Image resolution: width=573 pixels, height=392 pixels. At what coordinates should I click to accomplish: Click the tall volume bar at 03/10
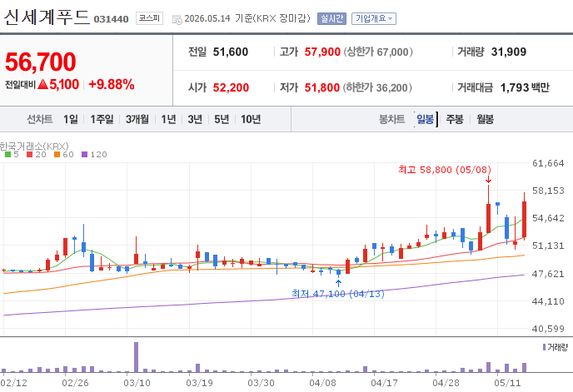(137, 357)
